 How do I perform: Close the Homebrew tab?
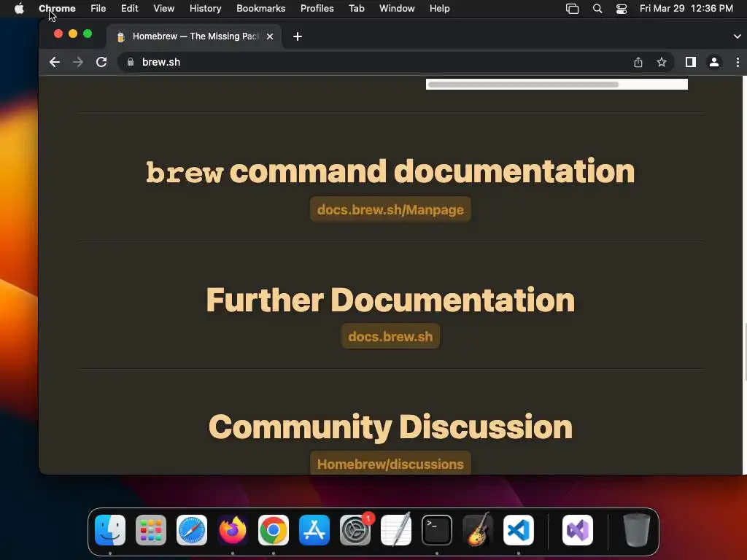[x=270, y=36]
